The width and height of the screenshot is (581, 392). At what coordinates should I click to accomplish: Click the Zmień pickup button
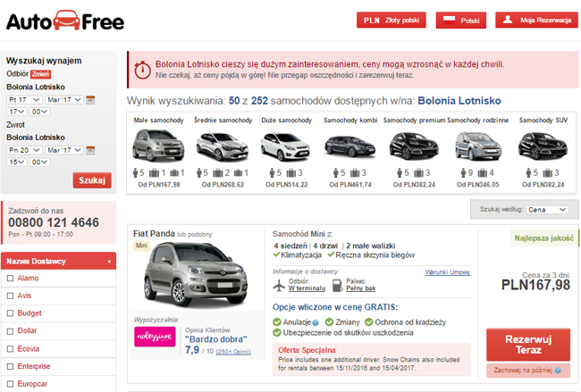tap(40, 74)
